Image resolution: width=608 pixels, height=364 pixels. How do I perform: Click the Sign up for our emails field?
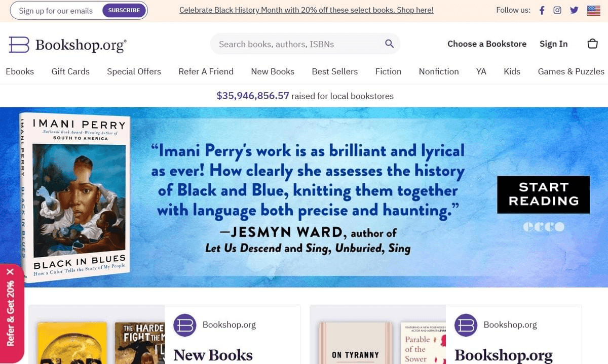coord(56,10)
